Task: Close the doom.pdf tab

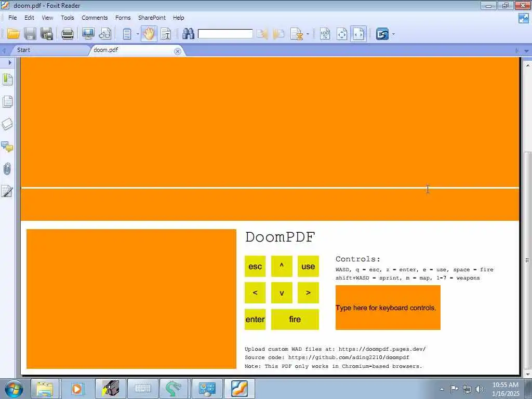Action: [x=178, y=51]
